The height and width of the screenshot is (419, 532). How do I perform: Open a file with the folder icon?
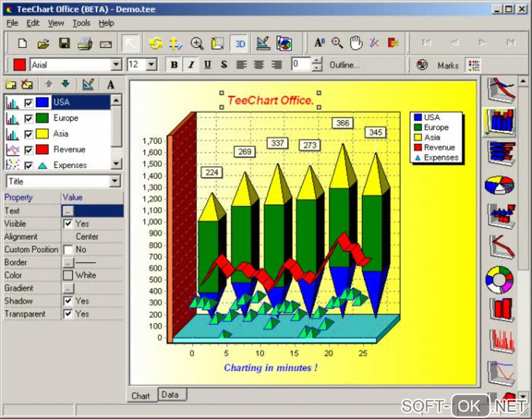(43, 43)
